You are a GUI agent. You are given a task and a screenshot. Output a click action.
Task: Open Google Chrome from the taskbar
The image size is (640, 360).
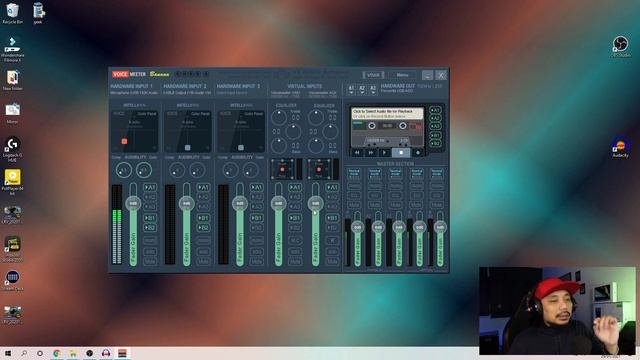pos(57,353)
